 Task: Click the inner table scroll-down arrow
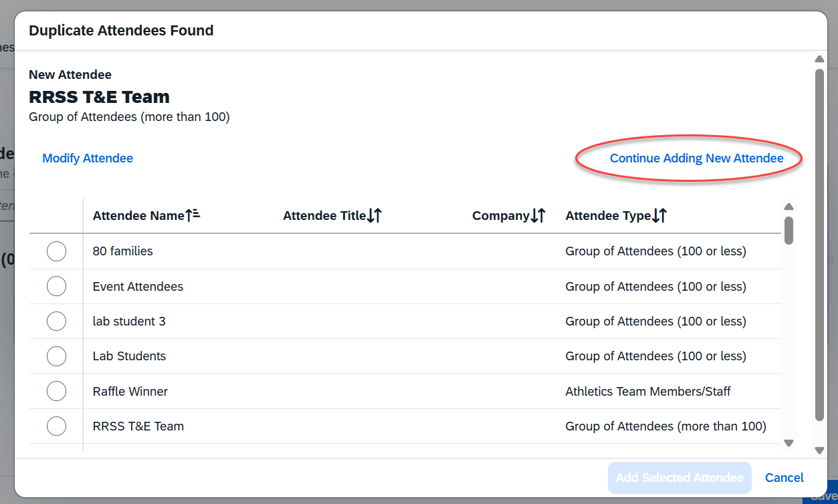point(789,443)
